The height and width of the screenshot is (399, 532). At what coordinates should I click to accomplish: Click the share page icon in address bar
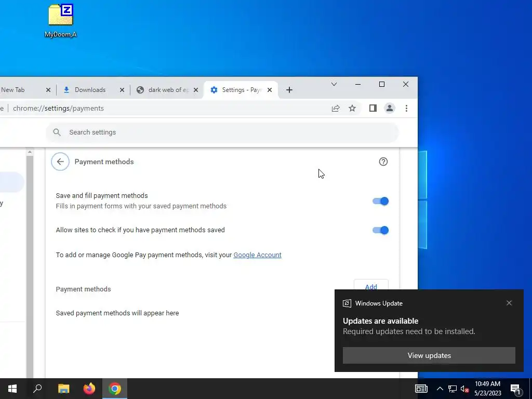coord(336,108)
